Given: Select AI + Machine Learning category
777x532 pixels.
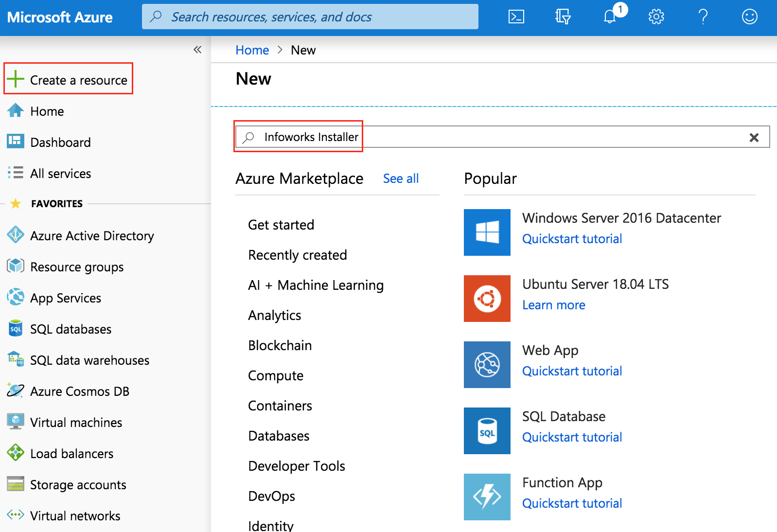Looking at the screenshot, I should coord(316,285).
